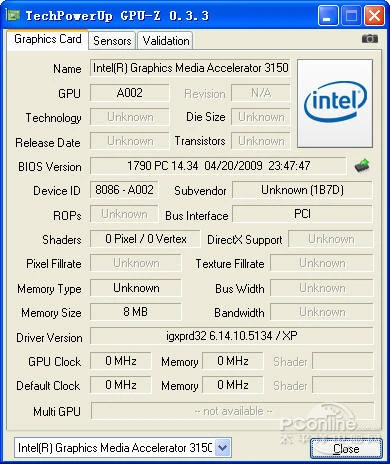Click the Technology Unknown field

(x=129, y=117)
